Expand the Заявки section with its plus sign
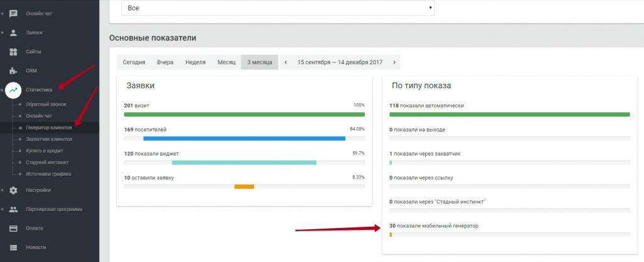This screenshot has height=262, width=644. coord(2,33)
